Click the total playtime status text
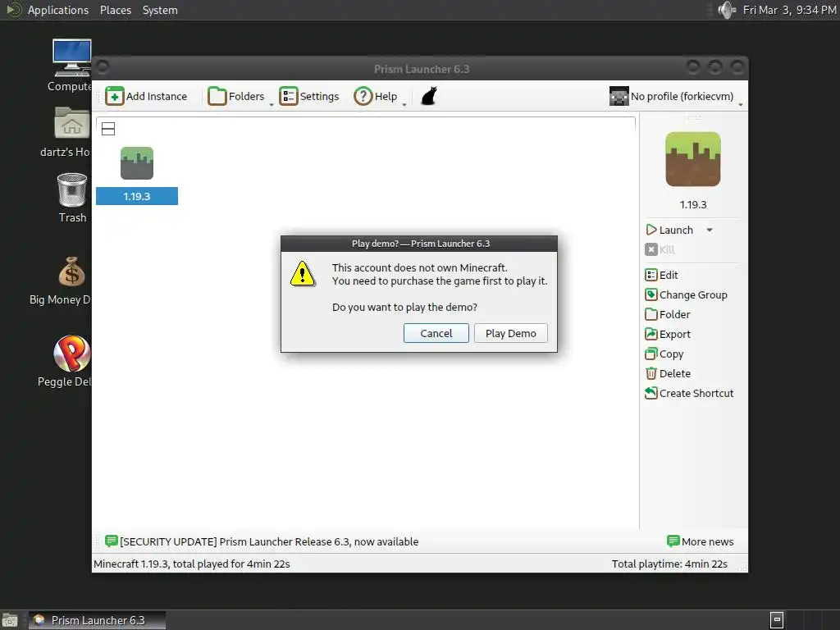The image size is (840, 630). point(669,564)
